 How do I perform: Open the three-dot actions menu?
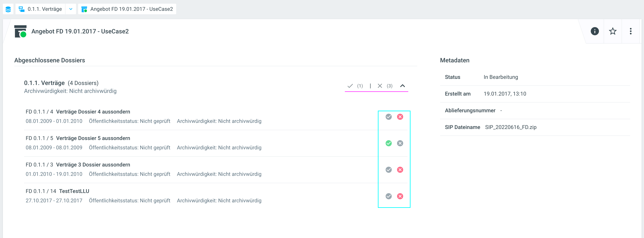pyautogui.click(x=631, y=31)
